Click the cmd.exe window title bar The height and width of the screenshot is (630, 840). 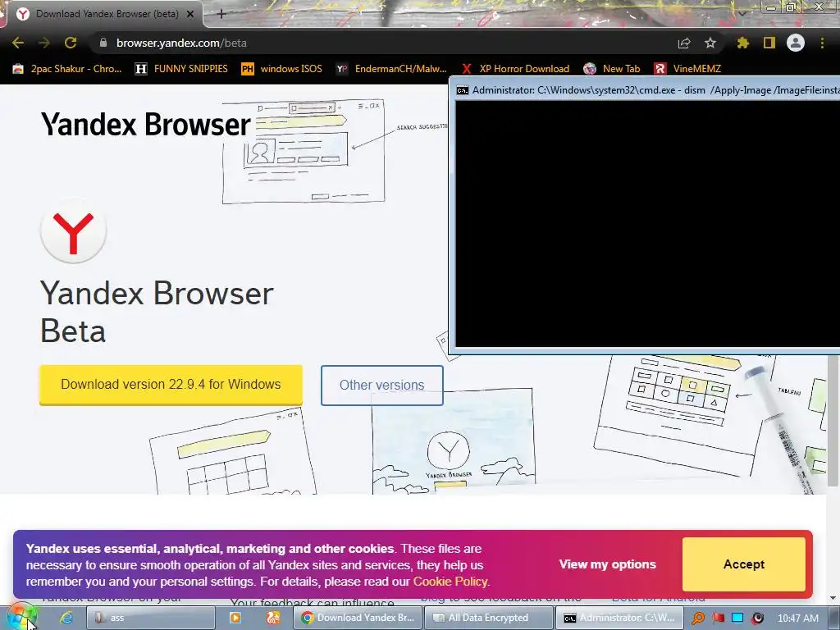point(645,90)
